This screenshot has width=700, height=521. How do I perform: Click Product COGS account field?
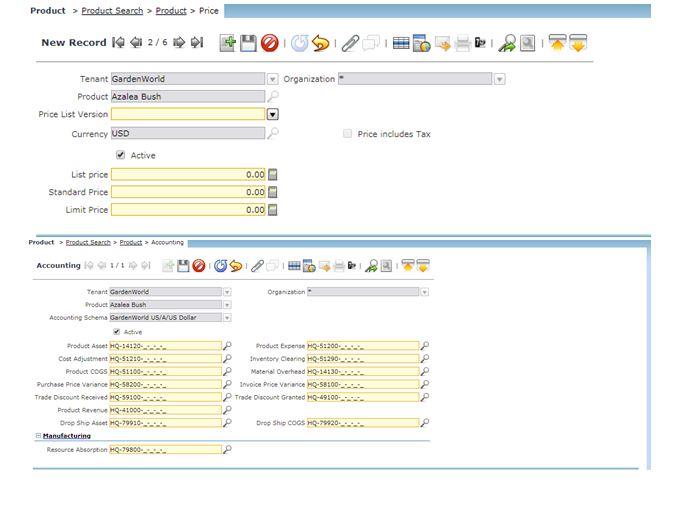point(165,371)
